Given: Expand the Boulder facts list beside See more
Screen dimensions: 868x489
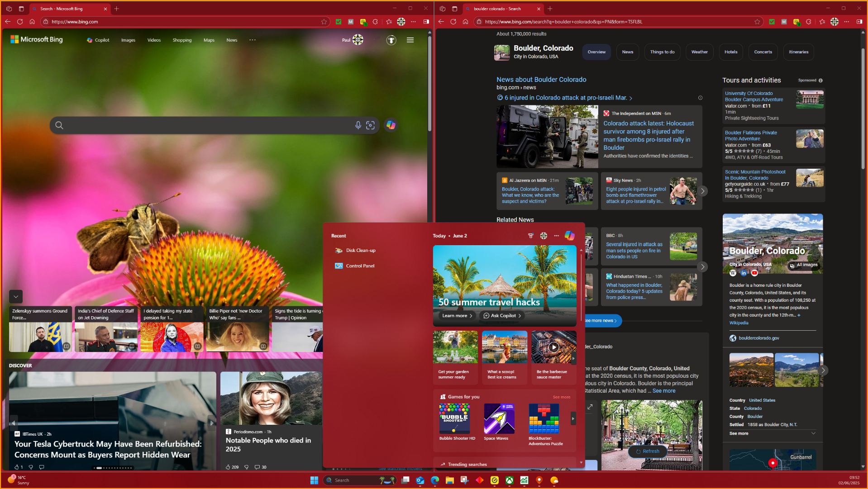Looking at the screenshot, I should pyautogui.click(x=813, y=433).
